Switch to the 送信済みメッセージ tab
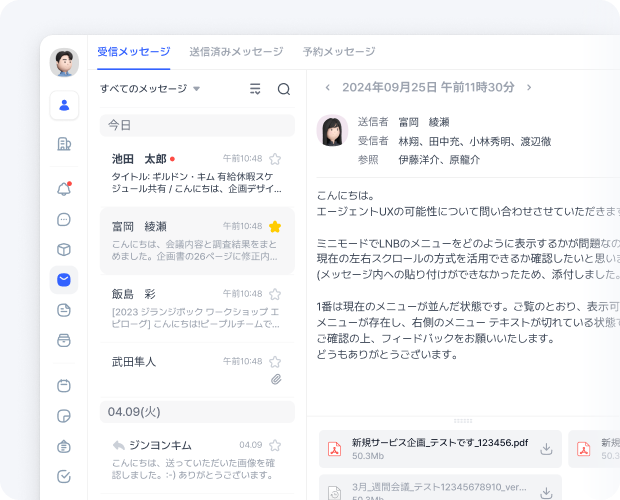Image resolution: width=620 pixels, height=500 pixels. (236, 52)
